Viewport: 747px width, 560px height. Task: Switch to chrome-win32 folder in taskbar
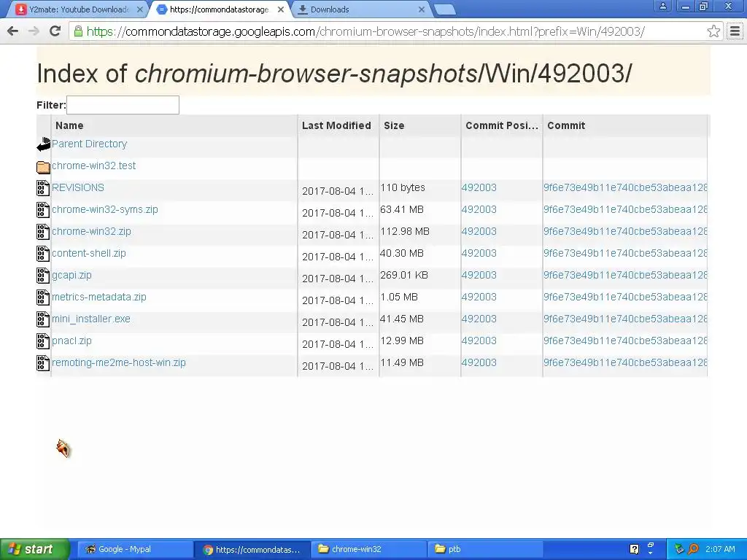(368, 549)
